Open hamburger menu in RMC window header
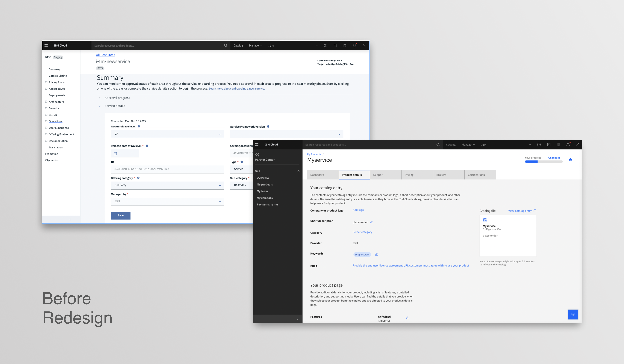The height and width of the screenshot is (364, 624). [x=46, y=45]
